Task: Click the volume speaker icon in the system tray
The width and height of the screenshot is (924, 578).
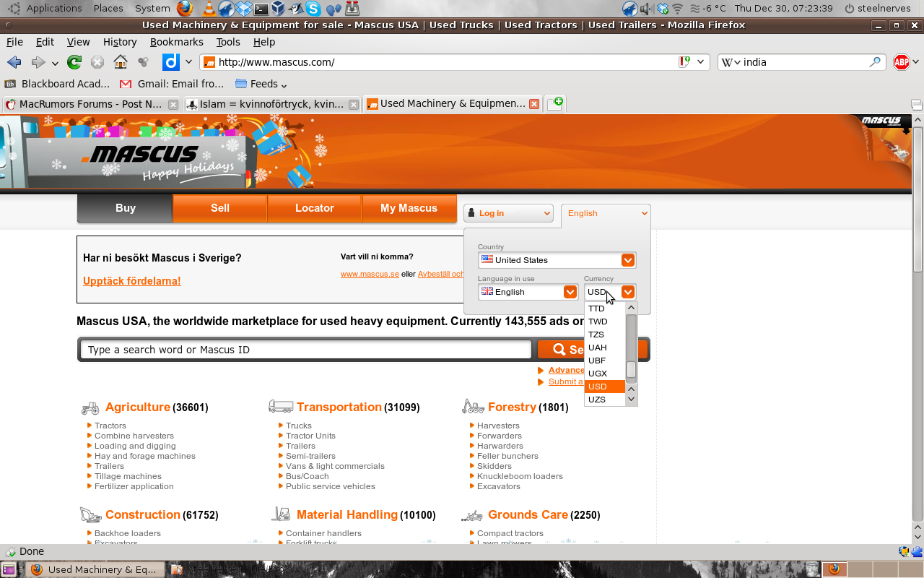Action: click(x=645, y=9)
